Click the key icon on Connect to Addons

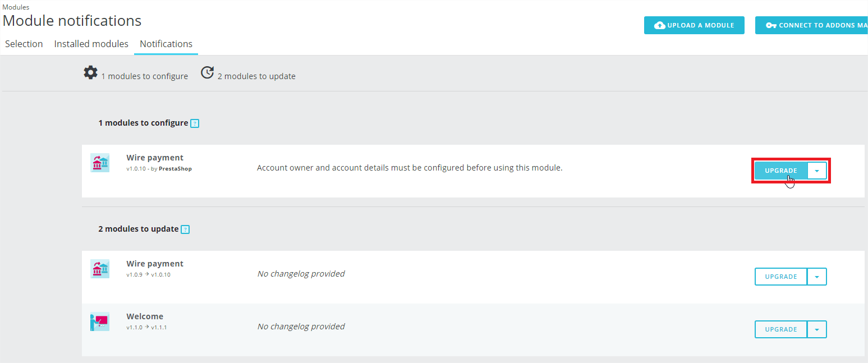[771, 25]
